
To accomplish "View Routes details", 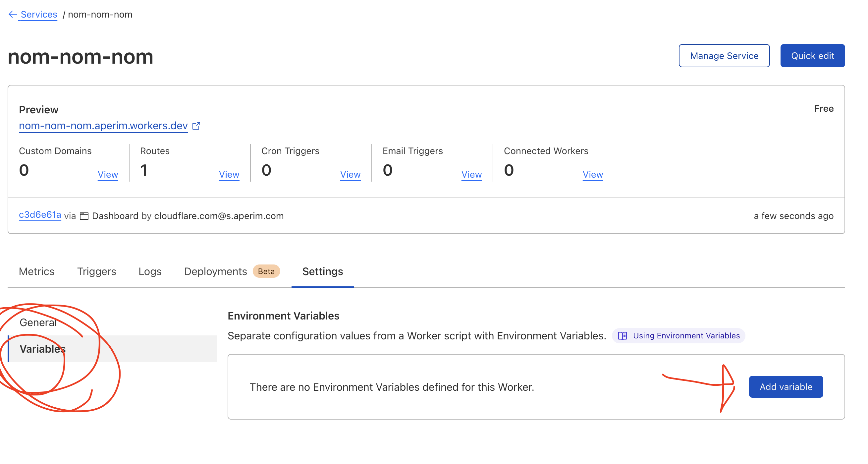I will [x=229, y=174].
